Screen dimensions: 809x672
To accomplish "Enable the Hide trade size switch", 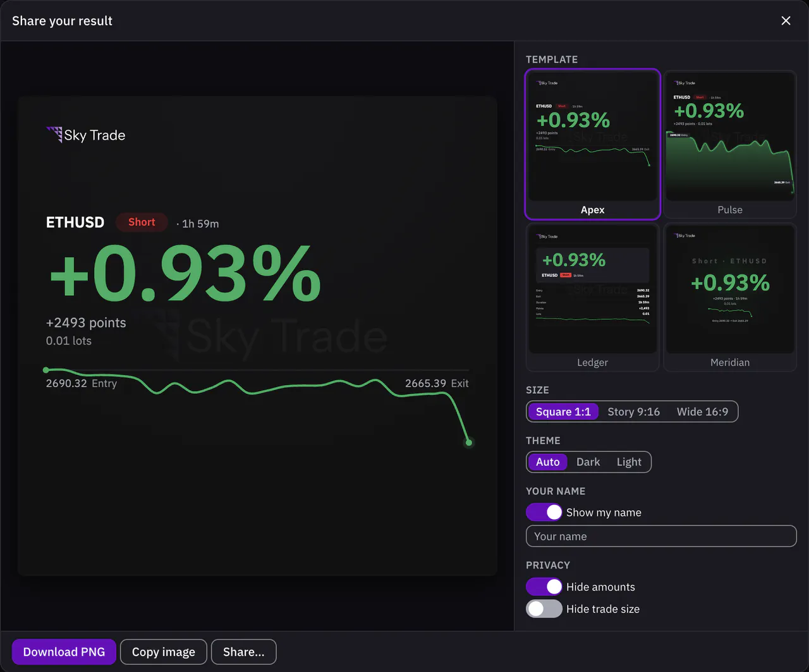I will (x=544, y=609).
